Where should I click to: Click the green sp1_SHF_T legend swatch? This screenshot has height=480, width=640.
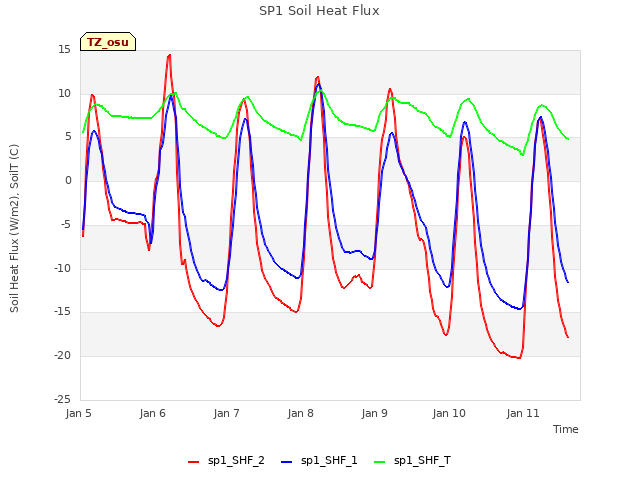click(x=380, y=462)
